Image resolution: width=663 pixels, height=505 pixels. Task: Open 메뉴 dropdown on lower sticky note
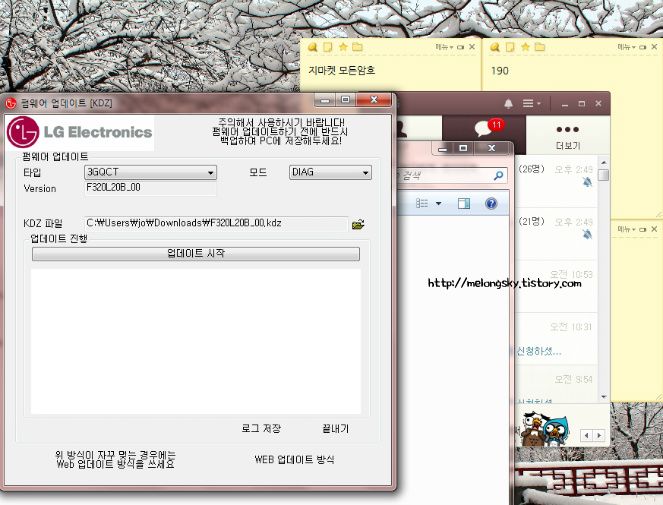(x=626, y=229)
